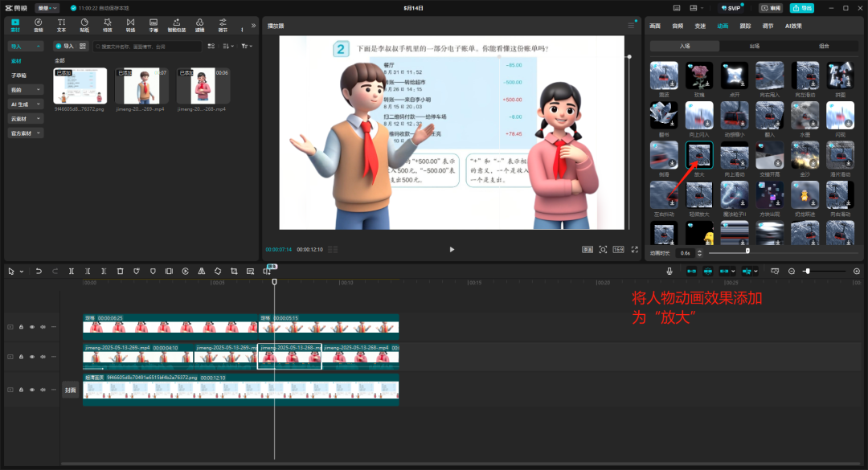Expand the 我的 dropdown in the sidebar
The height and width of the screenshot is (470, 868).
click(25, 90)
